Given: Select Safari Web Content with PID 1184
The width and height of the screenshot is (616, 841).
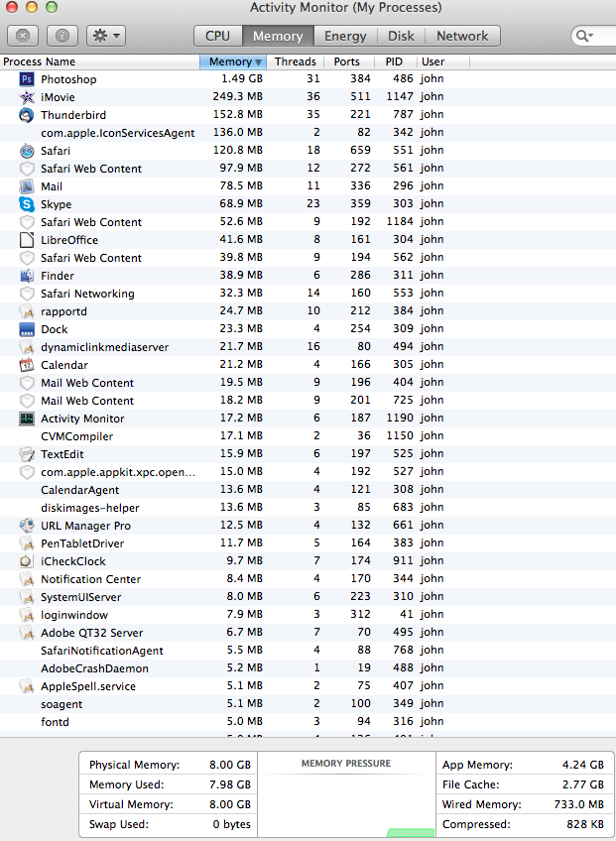Looking at the screenshot, I should [308, 222].
